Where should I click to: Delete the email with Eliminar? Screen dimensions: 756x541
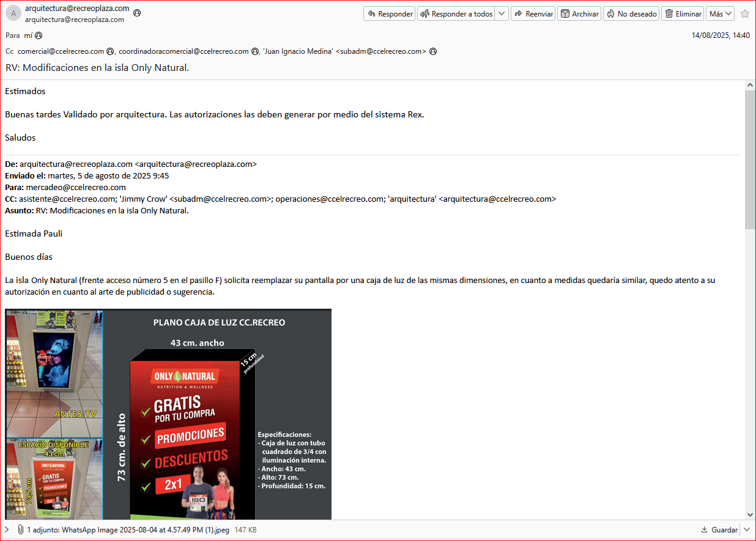pos(683,13)
